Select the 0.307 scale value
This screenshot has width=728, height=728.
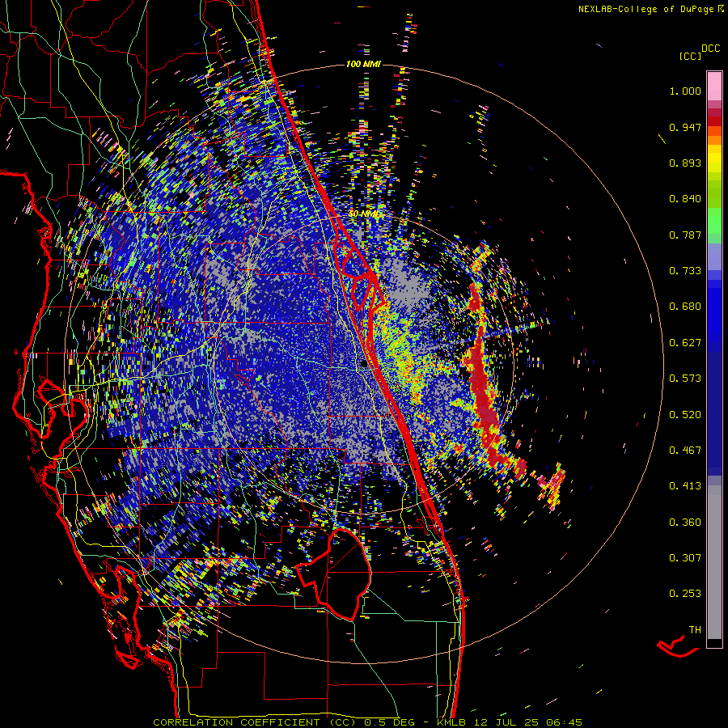click(x=685, y=558)
